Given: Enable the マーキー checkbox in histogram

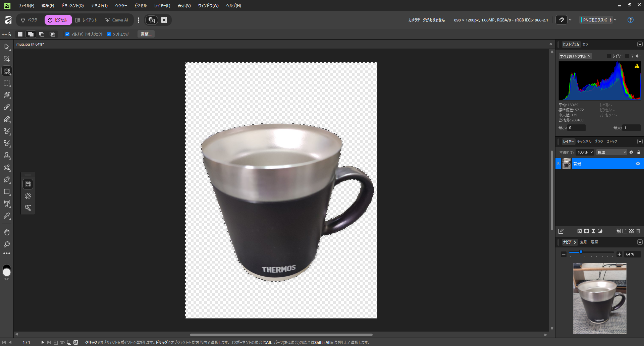Looking at the screenshot, I should pos(627,56).
